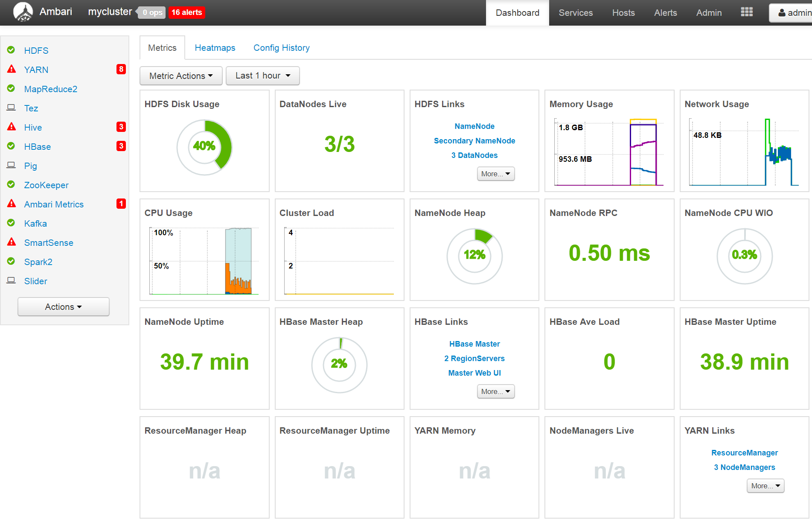Click YARN's alert count badge 8
The width and height of the screenshot is (812, 528).
(x=121, y=69)
